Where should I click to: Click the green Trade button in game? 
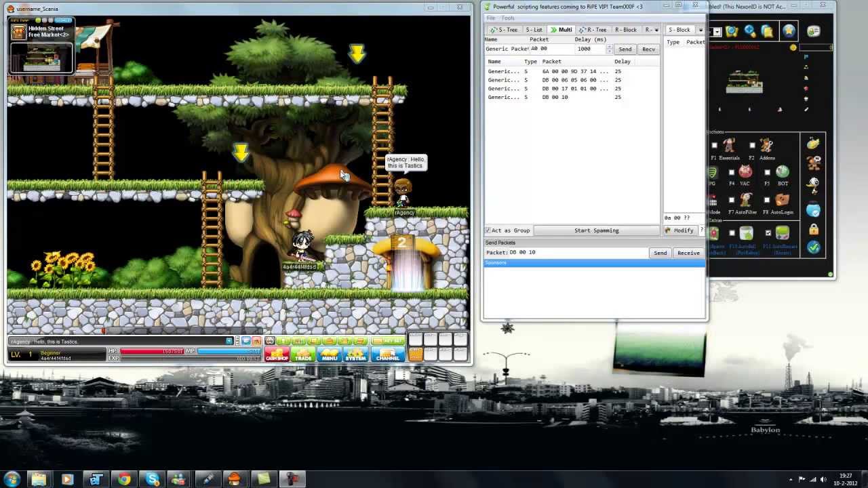click(303, 354)
